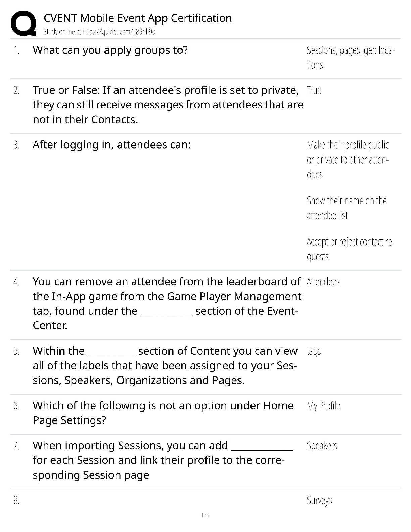Screen dimensions: 411x532
Task: Select 'After logging in, attendees can:' question
Action: click(111, 145)
